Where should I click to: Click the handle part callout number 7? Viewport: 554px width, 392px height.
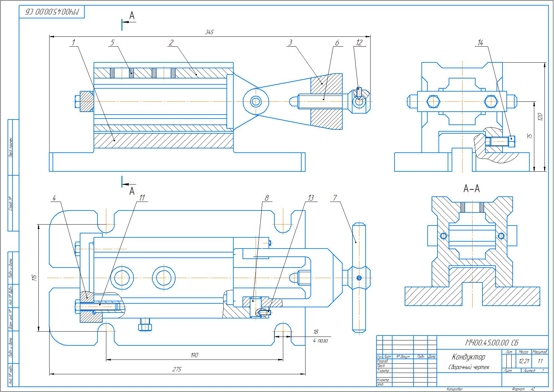coord(335,198)
